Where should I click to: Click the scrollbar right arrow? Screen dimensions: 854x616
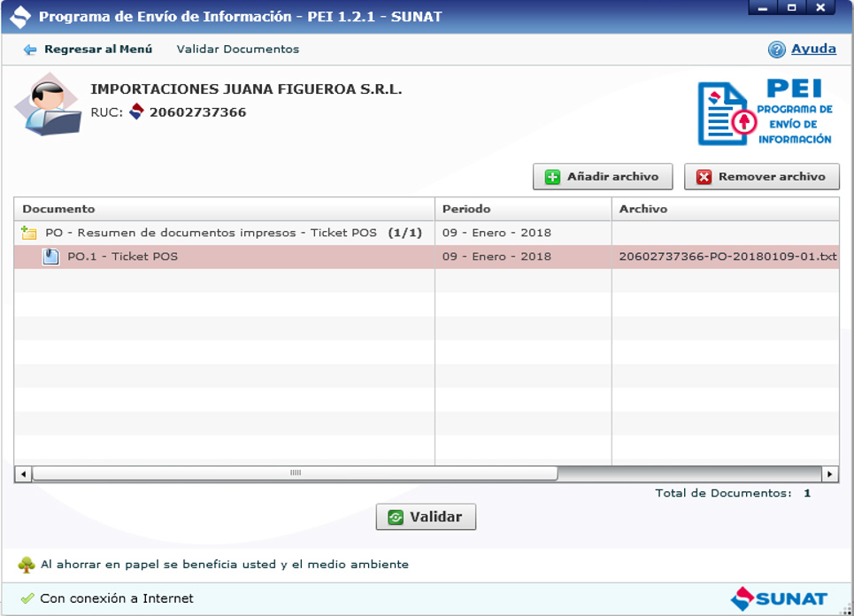pos(830,474)
